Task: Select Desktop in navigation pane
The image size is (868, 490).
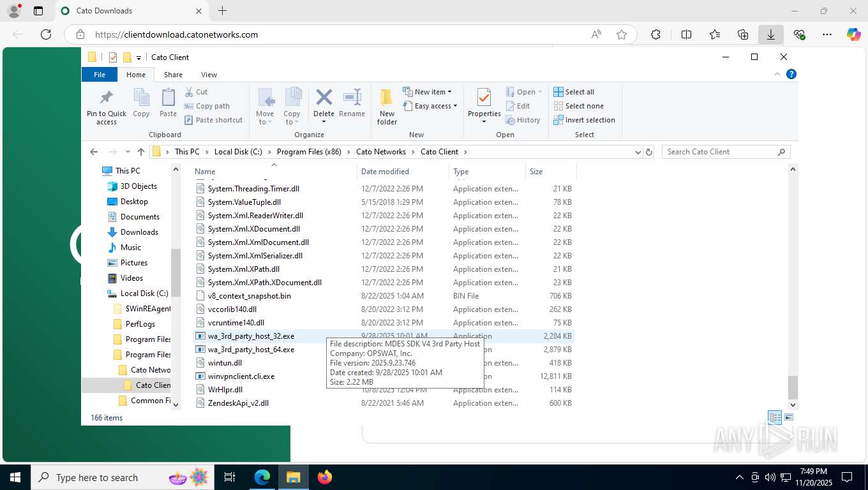Action: tap(134, 202)
